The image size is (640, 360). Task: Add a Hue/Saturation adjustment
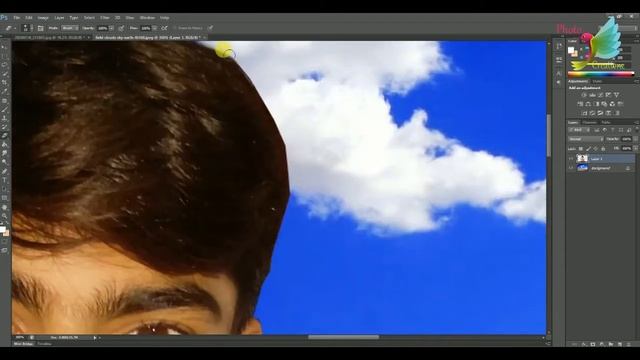[580, 104]
